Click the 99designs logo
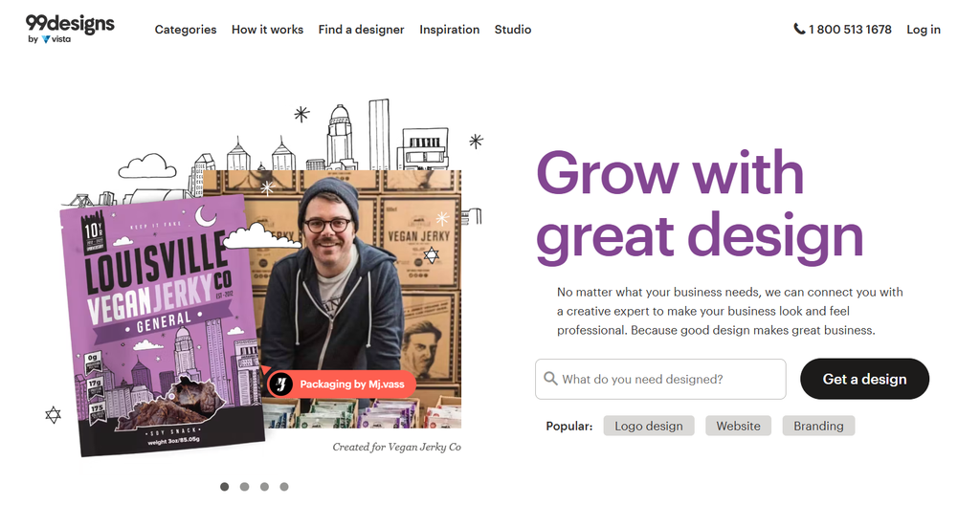 70,24
